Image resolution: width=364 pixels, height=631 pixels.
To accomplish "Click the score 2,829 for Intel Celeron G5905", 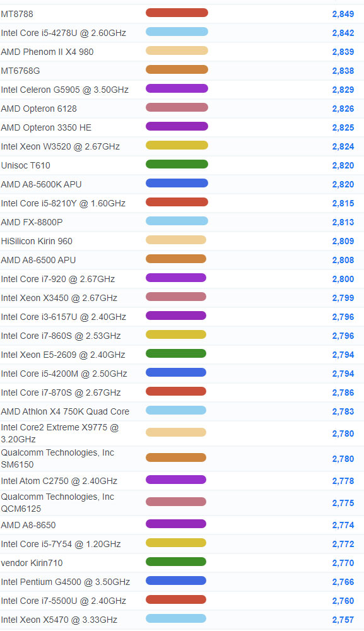I will click(x=343, y=90).
